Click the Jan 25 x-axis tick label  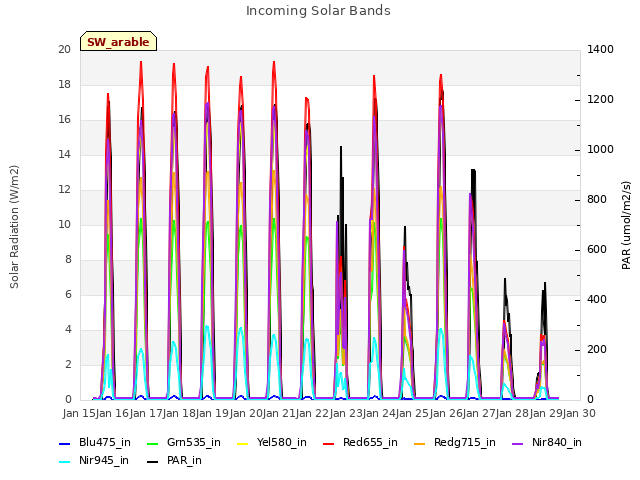pyautogui.click(x=412, y=413)
